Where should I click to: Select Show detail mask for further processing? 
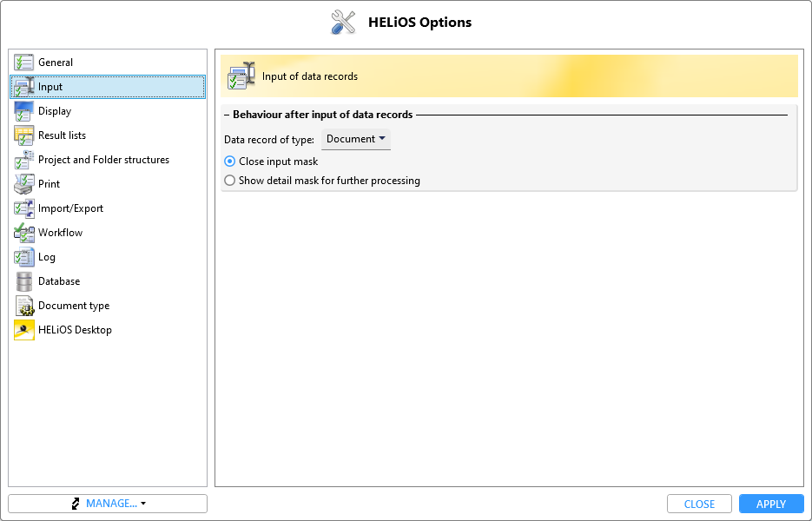click(230, 181)
